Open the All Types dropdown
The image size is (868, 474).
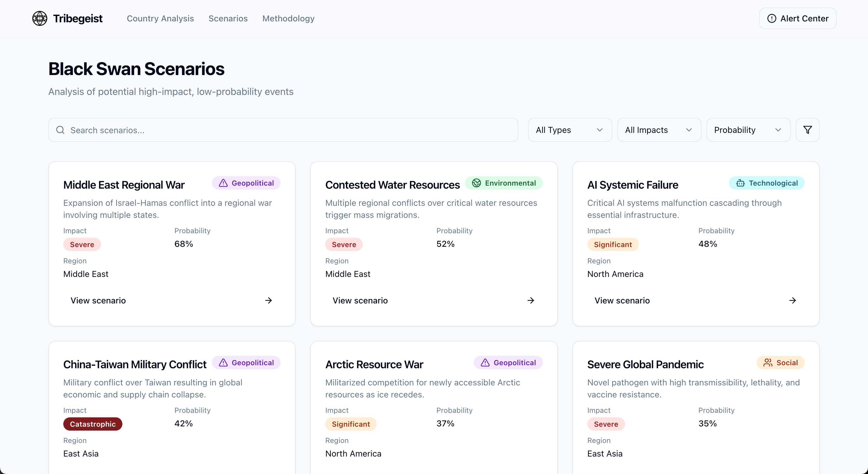click(569, 130)
